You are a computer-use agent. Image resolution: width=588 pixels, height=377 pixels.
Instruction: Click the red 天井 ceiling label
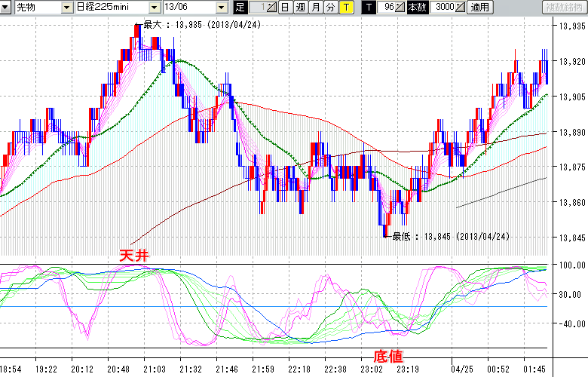pyautogui.click(x=132, y=257)
